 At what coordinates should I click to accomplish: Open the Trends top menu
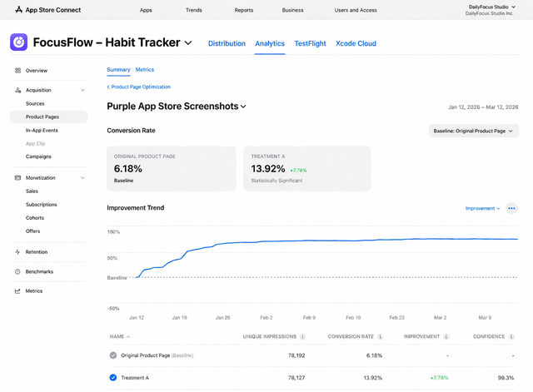tap(194, 10)
